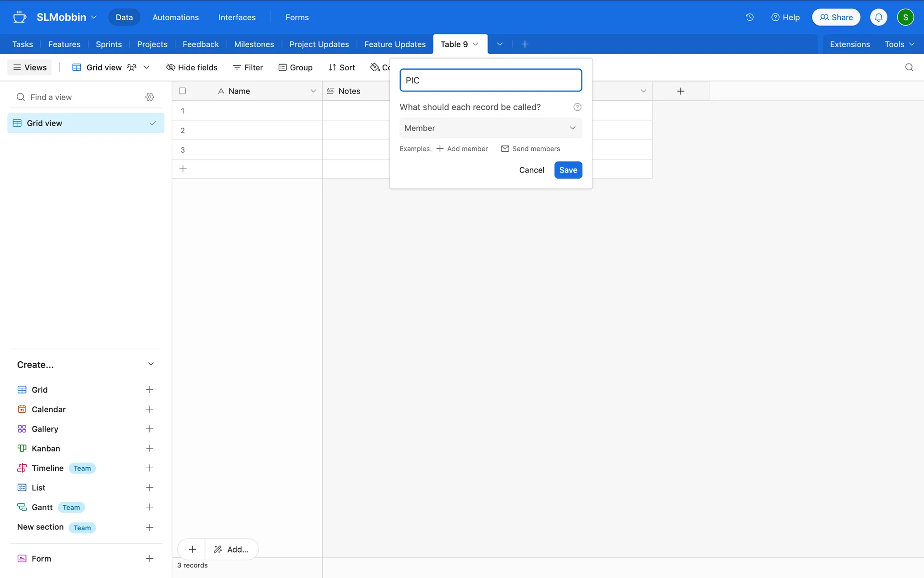Open the Automations tab
The image size is (924, 578).
tap(175, 17)
